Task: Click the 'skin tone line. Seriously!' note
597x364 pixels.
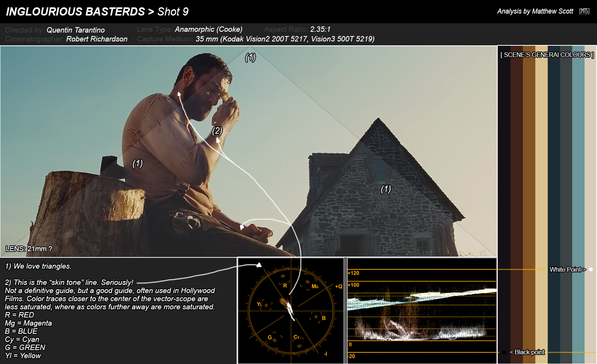Action: point(69,283)
